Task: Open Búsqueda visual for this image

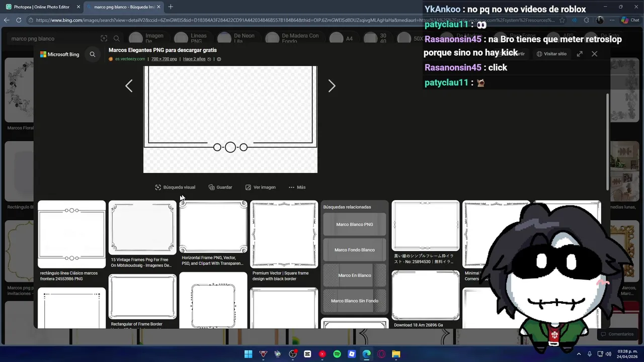Action: (x=175, y=187)
